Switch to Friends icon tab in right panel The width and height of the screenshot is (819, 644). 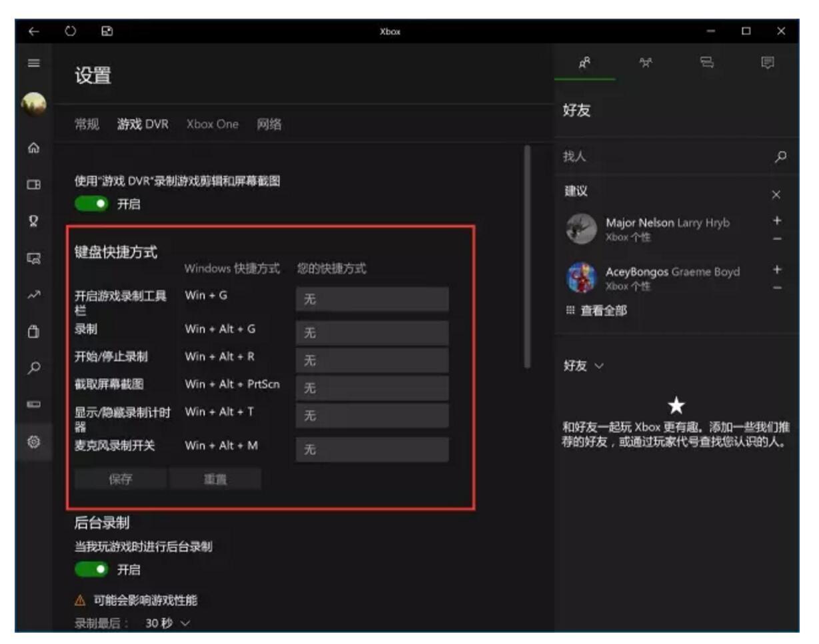584,63
